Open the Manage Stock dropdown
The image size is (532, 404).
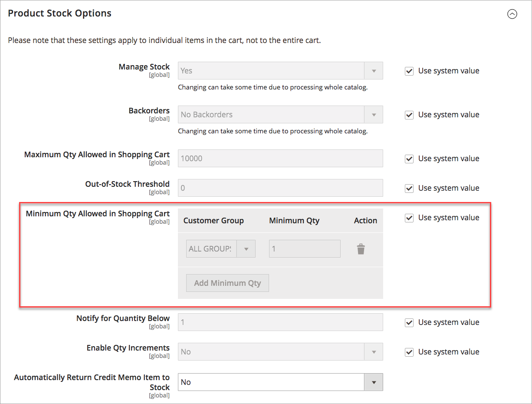374,70
